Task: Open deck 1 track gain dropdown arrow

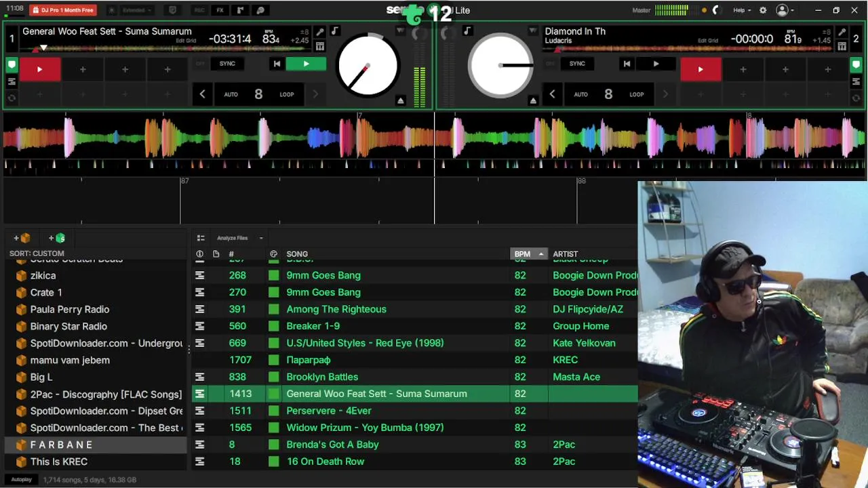Action: coord(400,31)
